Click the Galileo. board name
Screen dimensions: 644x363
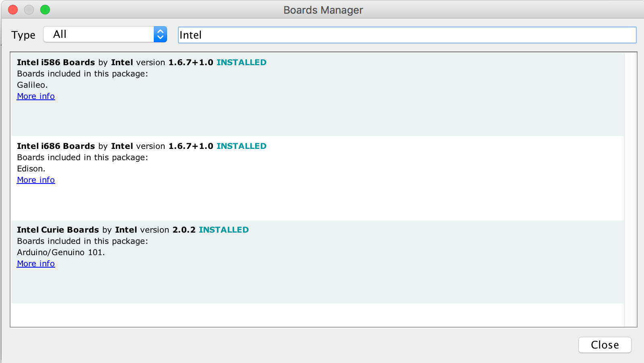point(32,85)
